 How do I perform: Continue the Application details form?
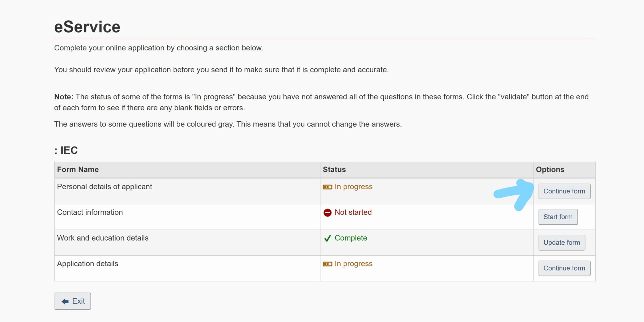point(564,268)
